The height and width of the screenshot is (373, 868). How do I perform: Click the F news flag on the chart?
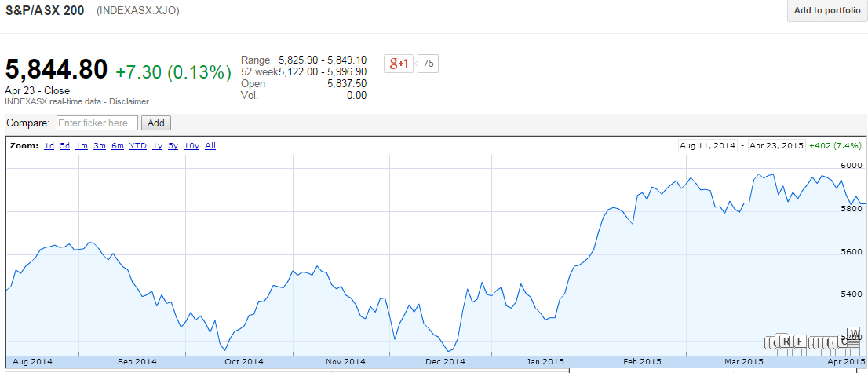tap(800, 341)
